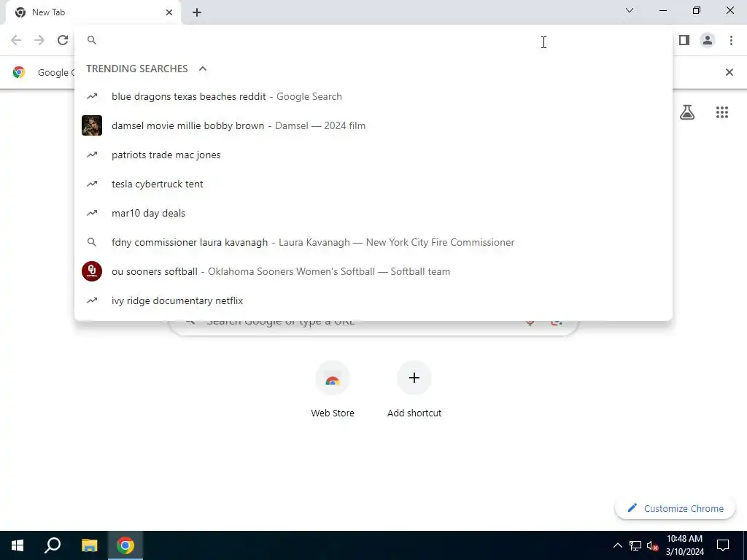
Task: Open File Explorer from taskbar
Action: [89, 545]
